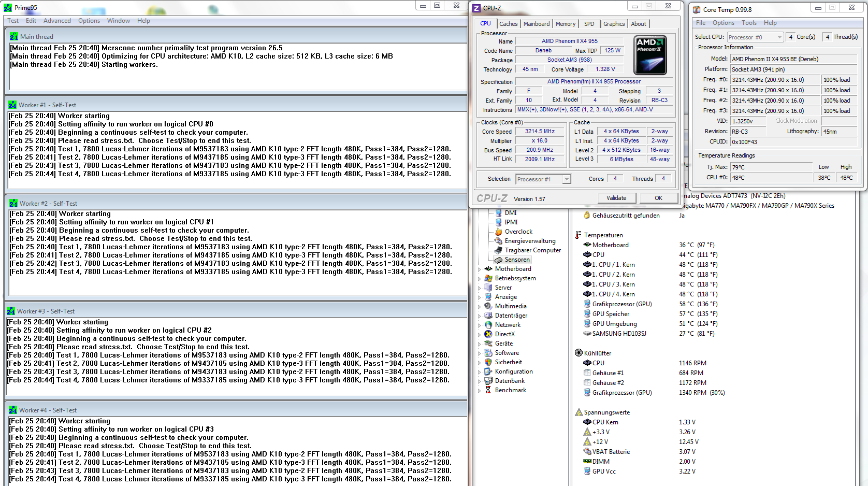Select the Tragbarer Computer icon in the tree
The image size is (868, 486).
498,250
